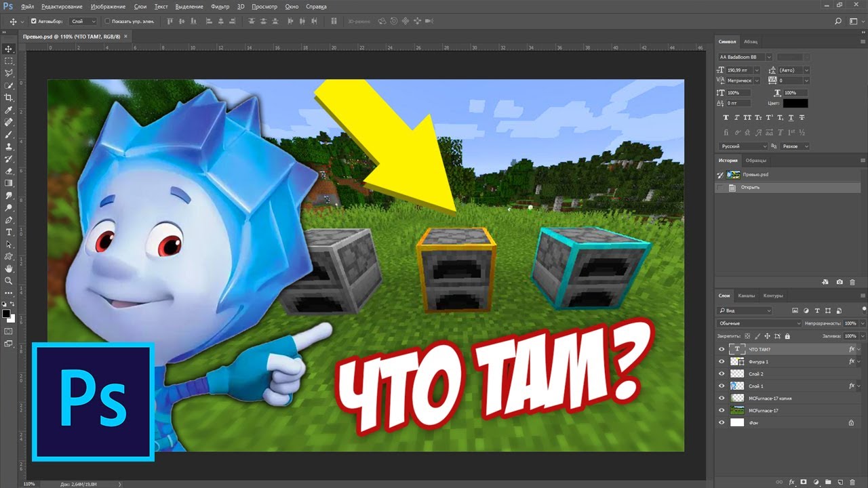This screenshot has height=488, width=868.
Task: Open the BadaBoom BB font dropdown
Action: 768,58
